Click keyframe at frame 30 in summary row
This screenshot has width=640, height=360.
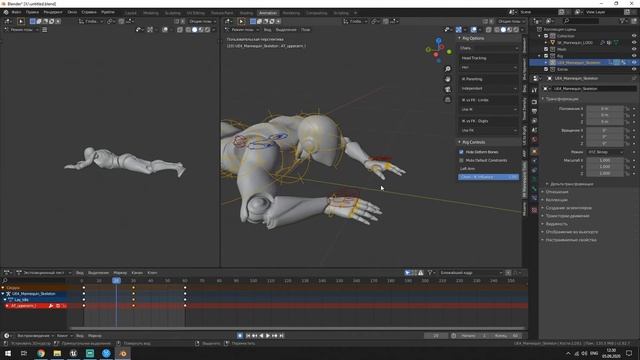click(x=133, y=288)
